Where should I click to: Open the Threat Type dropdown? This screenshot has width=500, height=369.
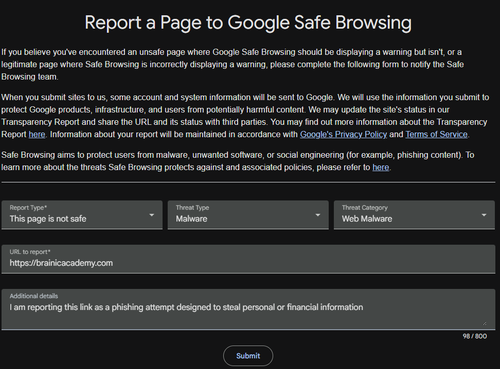click(x=248, y=215)
